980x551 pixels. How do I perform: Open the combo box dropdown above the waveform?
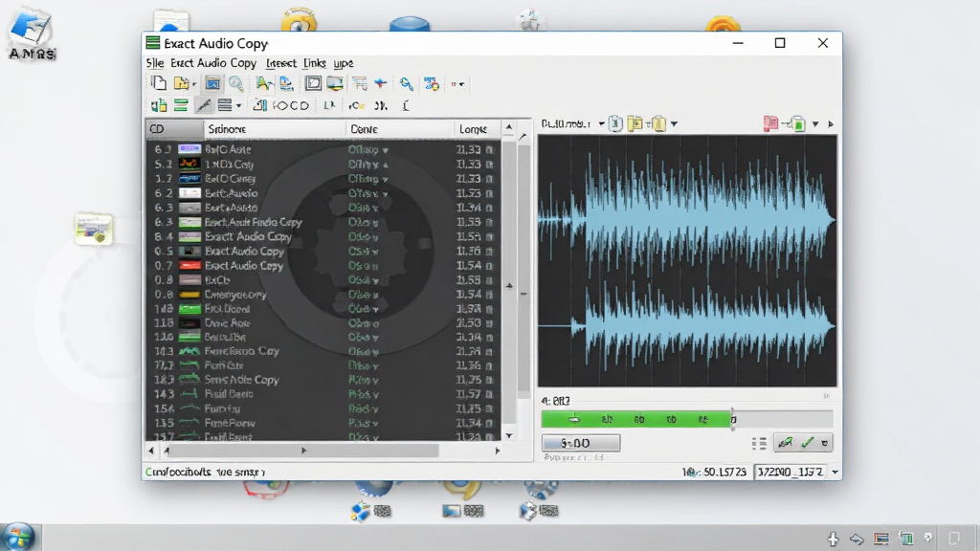[601, 123]
